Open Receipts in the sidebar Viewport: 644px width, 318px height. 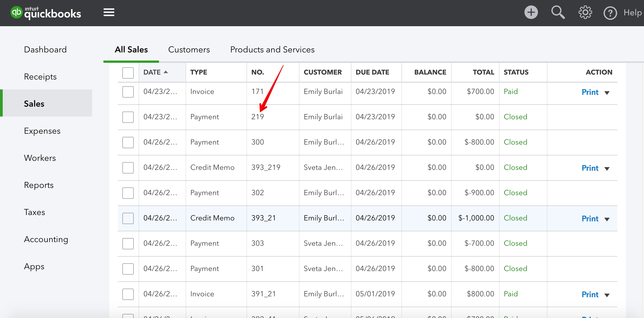(40, 77)
